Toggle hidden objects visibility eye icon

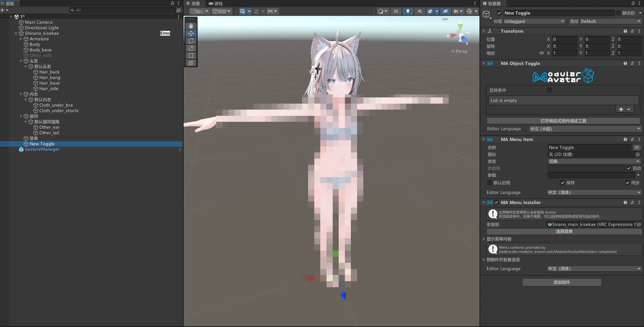tap(445, 11)
